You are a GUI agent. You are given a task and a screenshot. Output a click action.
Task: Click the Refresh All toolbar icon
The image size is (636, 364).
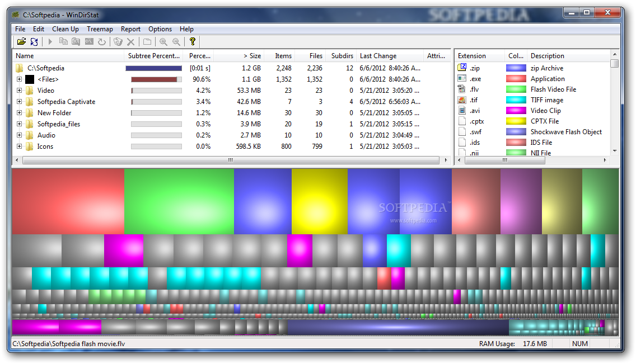[x=34, y=41]
